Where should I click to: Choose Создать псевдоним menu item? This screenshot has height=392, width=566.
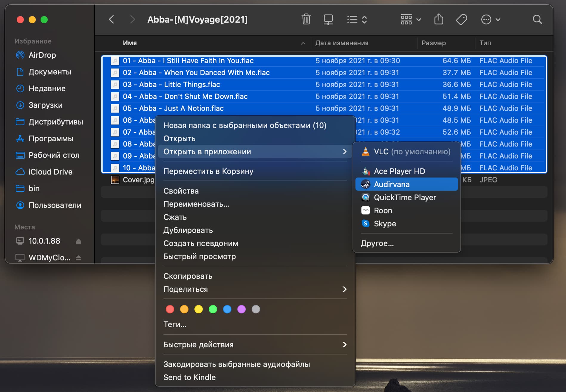click(x=255, y=243)
